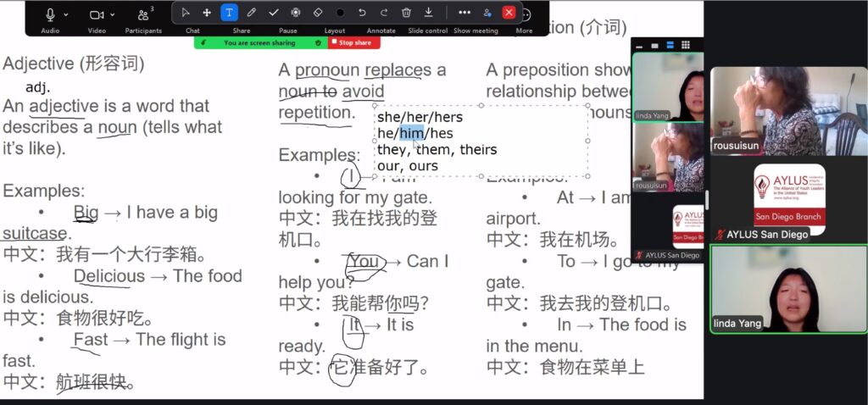This screenshot has height=405, width=868.
Task: Click the Stop share button
Action: tap(354, 42)
